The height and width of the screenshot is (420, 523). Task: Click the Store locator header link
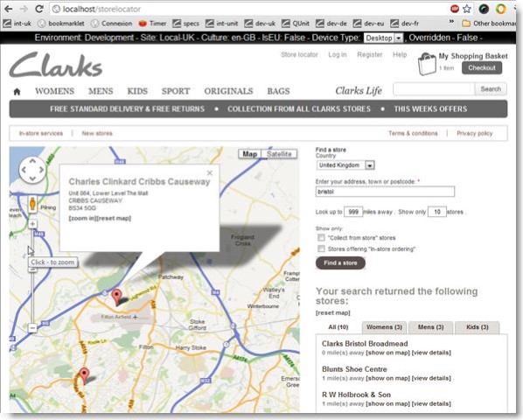(x=299, y=55)
